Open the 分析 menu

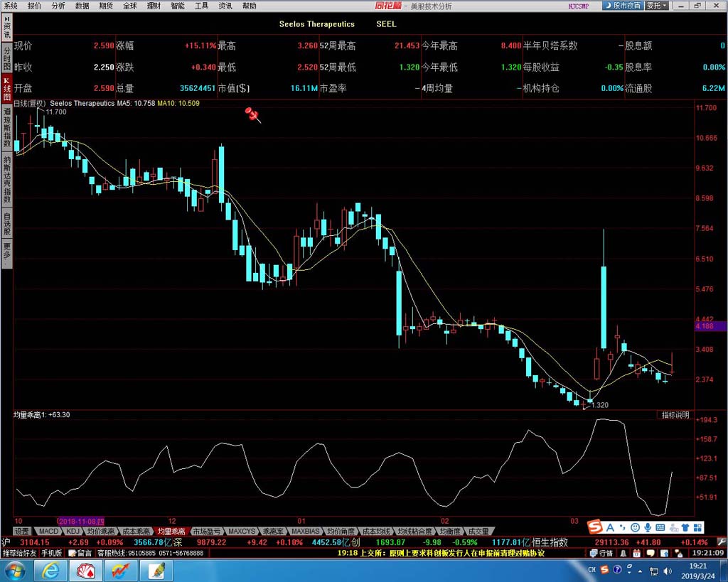(58, 6)
